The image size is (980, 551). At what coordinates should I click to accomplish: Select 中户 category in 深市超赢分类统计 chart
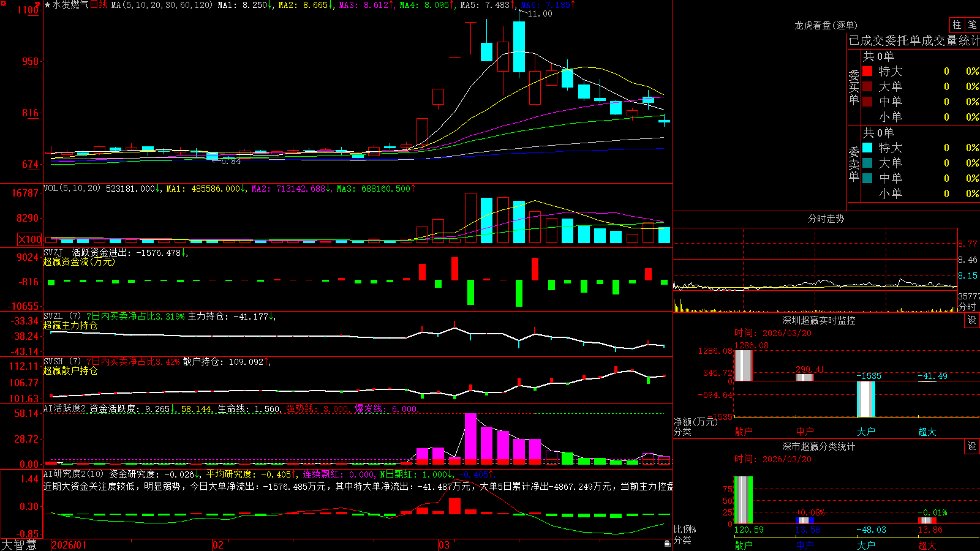(x=805, y=545)
